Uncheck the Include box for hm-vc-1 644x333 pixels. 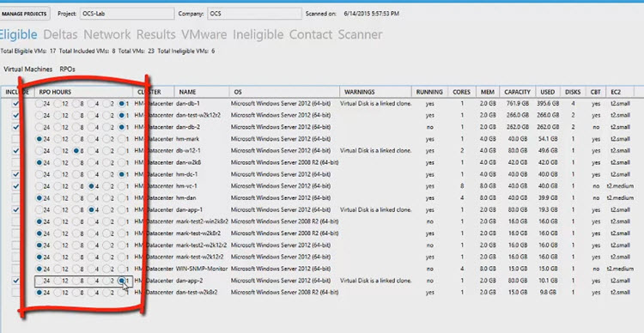pos(15,186)
